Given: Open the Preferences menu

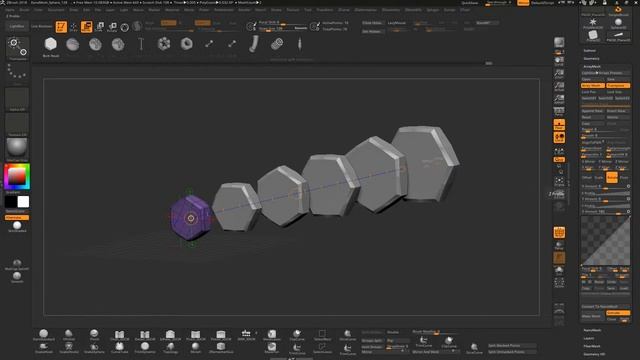Looking at the screenshot, I should [x=224, y=10].
